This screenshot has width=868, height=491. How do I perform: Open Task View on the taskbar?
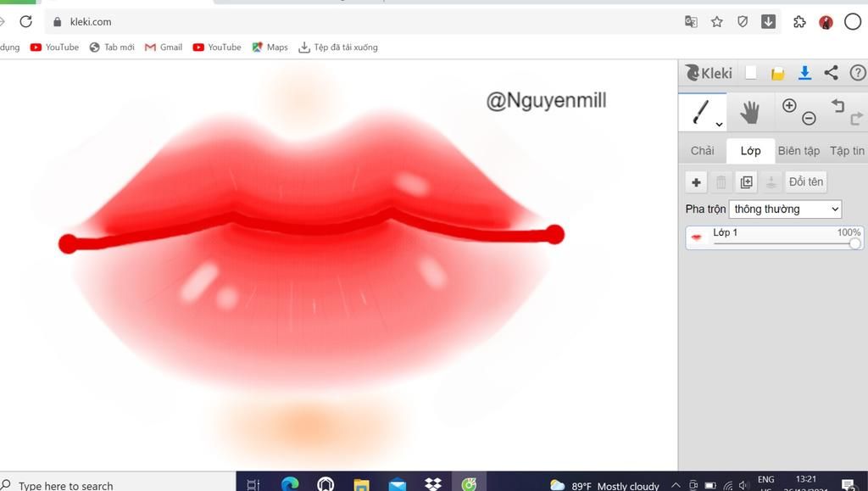click(x=253, y=484)
